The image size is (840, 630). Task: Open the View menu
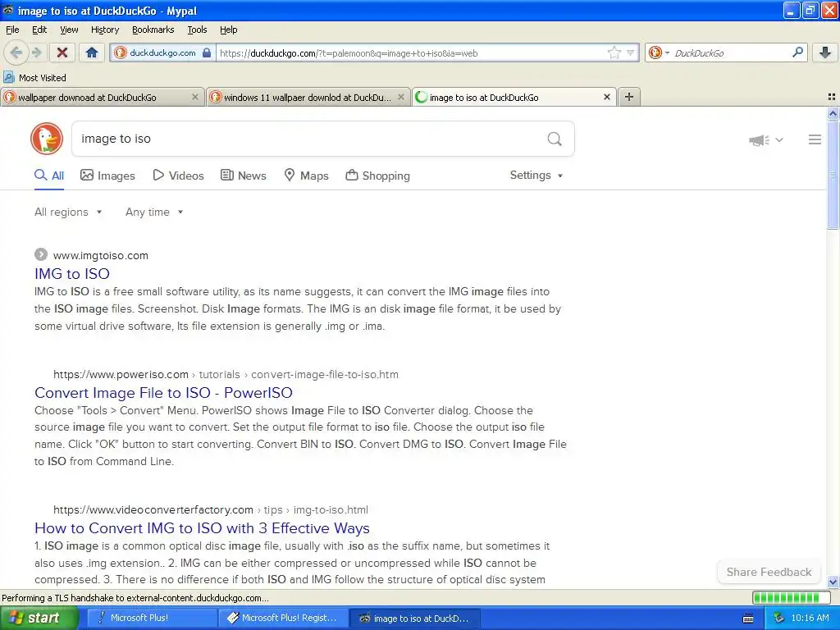69,30
